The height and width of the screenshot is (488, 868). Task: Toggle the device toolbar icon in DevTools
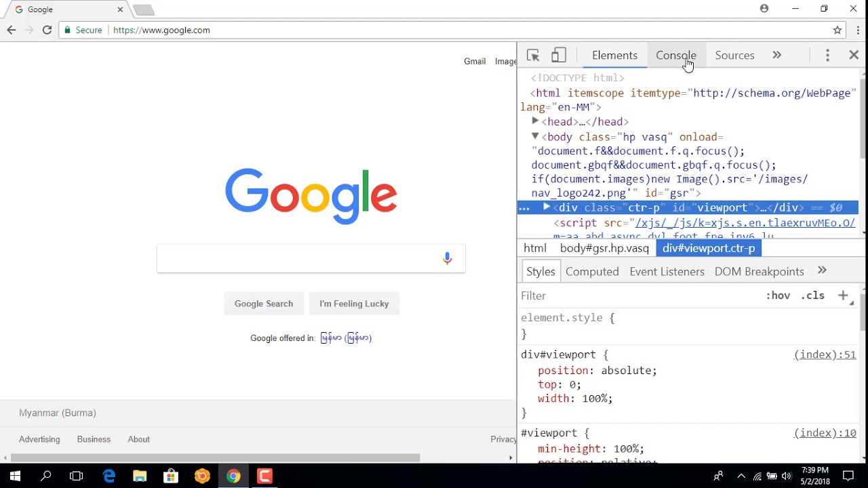[x=559, y=56]
